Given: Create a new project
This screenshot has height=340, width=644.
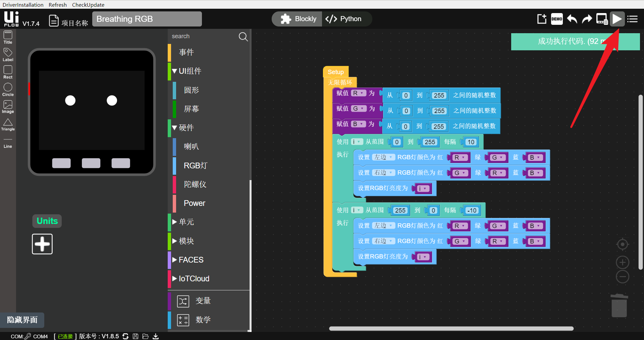Looking at the screenshot, I should pos(541,19).
